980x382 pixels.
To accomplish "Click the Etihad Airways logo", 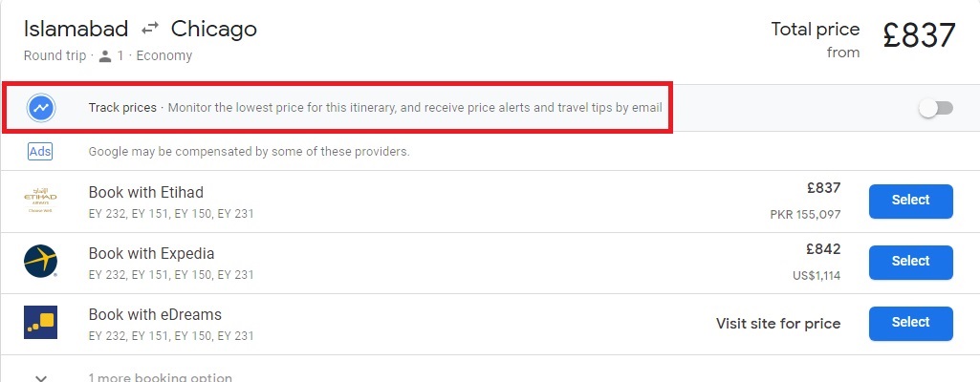I will click(40, 201).
